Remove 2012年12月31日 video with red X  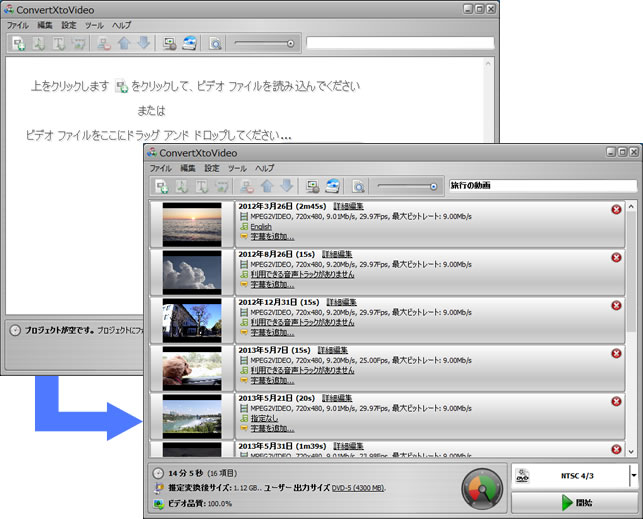coord(616,305)
